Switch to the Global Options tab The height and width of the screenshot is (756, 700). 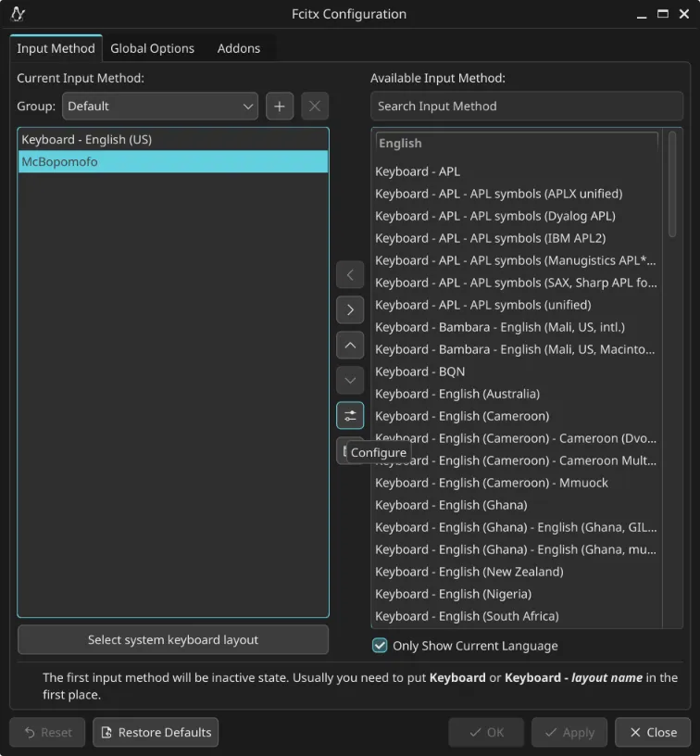152,48
